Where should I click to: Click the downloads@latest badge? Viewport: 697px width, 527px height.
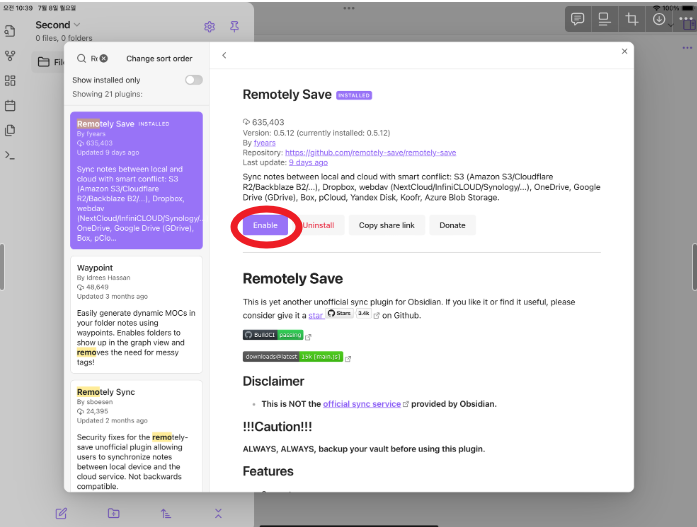293,356
